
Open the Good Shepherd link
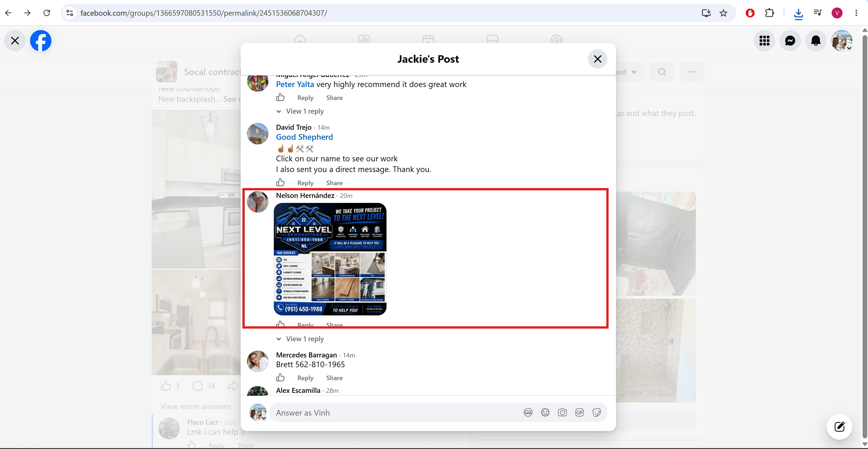click(x=304, y=137)
